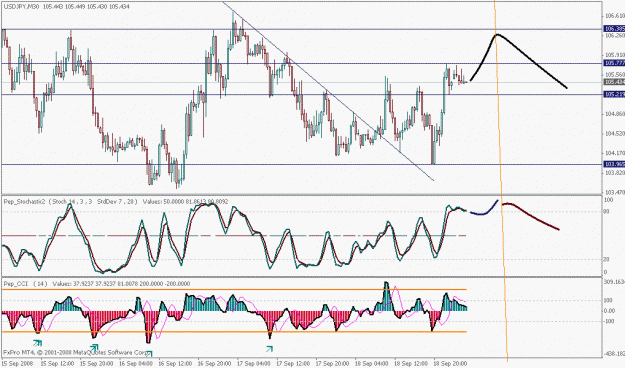Click the 18 Sep 12:00 time axis label
Image resolution: width=625 pixels, height=368 pixels.
410,364
